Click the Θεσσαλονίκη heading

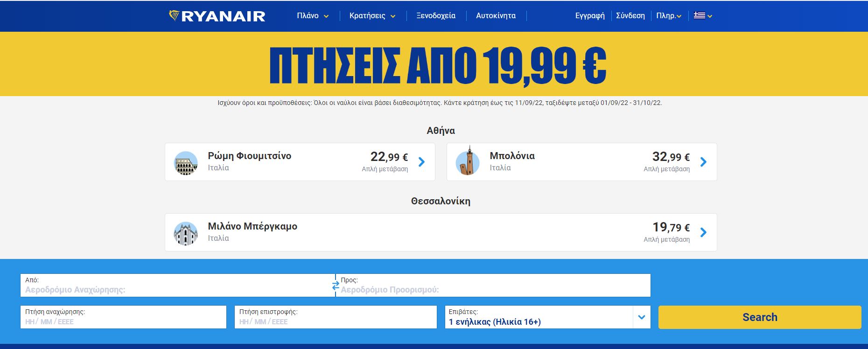(x=441, y=201)
